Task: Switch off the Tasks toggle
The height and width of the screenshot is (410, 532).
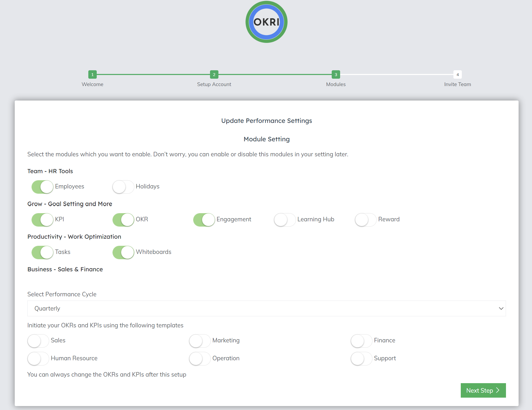Action: pyautogui.click(x=42, y=252)
